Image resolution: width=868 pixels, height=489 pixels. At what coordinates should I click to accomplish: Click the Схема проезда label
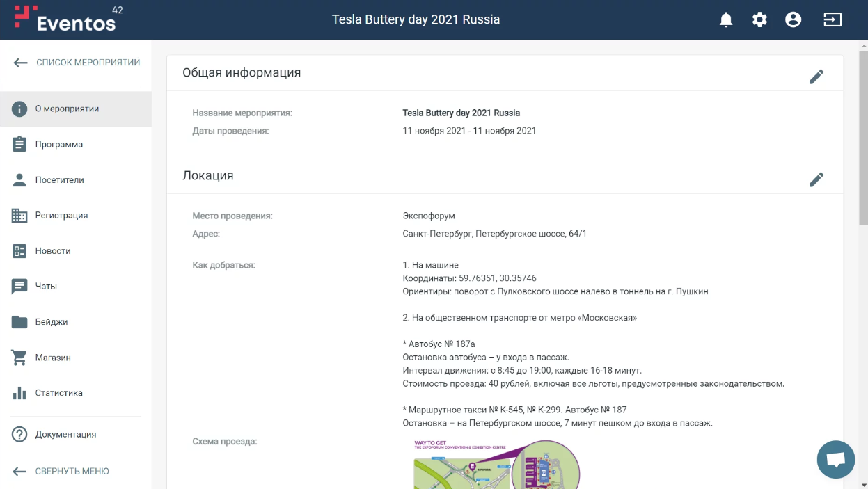[225, 441]
